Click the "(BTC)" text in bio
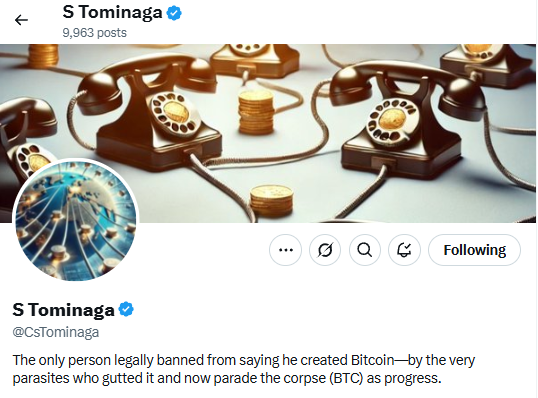 click(x=346, y=378)
